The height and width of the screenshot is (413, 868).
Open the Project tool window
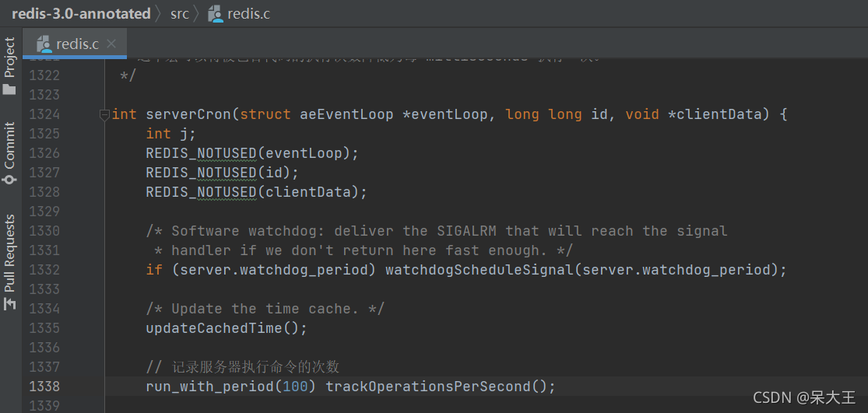point(10,65)
